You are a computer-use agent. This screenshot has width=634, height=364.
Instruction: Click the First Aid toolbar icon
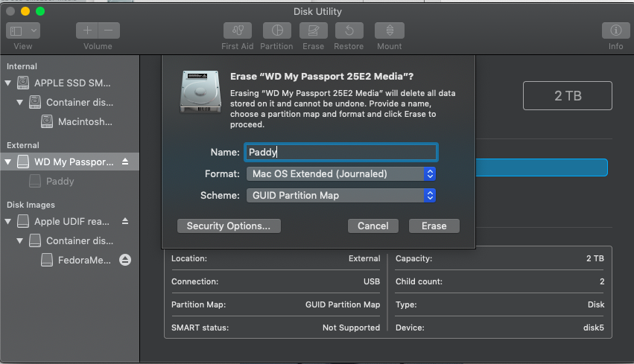[x=237, y=31]
